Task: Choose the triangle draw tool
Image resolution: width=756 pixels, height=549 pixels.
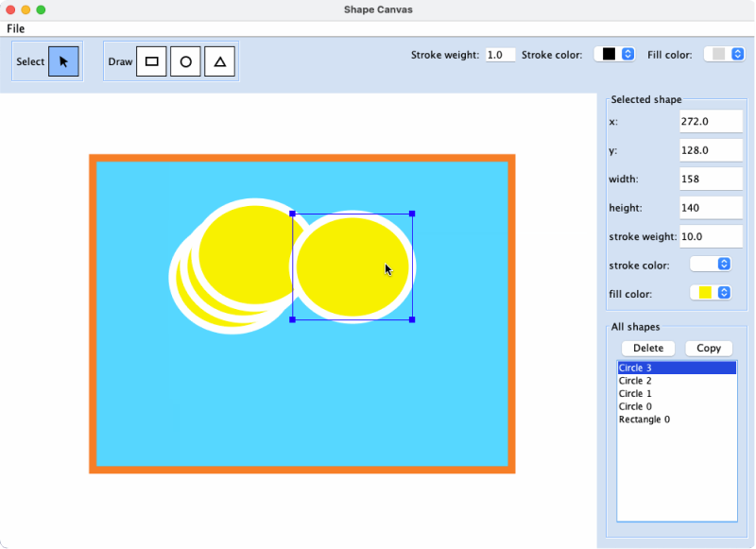Action: tap(220, 61)
